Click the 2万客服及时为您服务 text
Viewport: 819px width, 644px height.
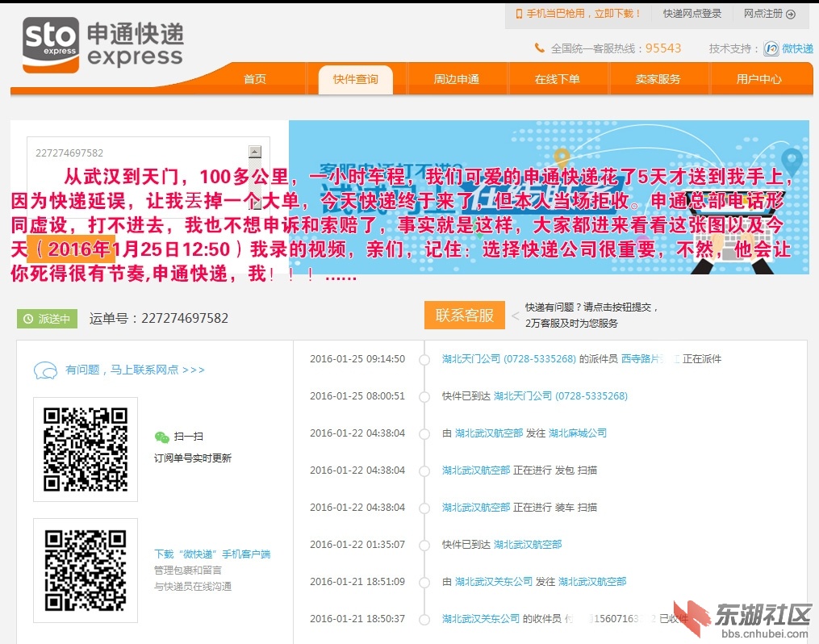click(571, 324)
